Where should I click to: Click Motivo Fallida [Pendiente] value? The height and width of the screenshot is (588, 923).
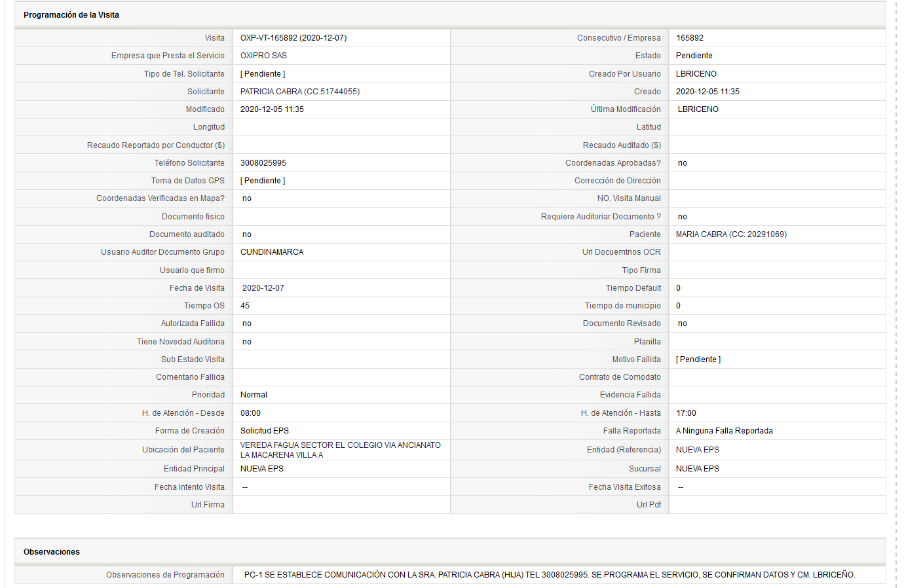(698, 359)
